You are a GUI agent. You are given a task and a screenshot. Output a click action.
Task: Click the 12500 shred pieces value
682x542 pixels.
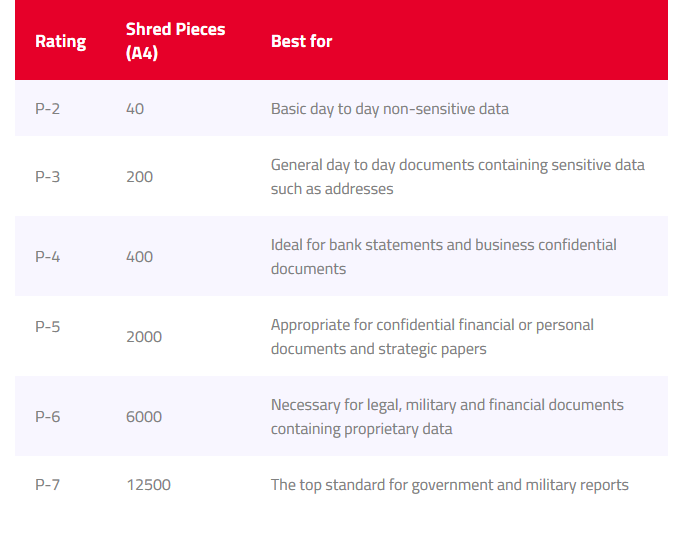click(x=148, y=485)
